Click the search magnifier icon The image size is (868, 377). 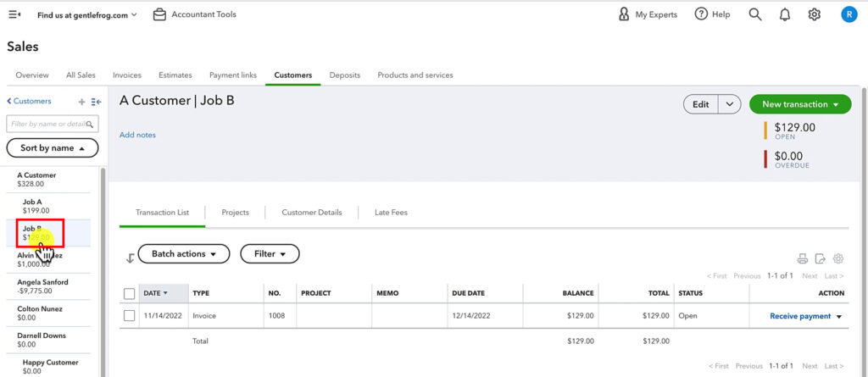point(754,14)
